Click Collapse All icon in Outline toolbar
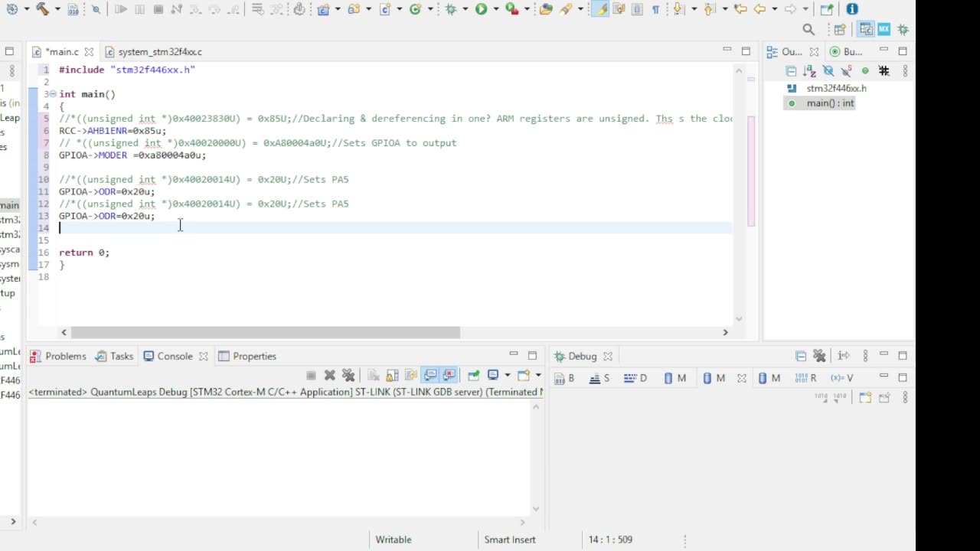This screenshot has width=980, height=551. pyautogui.click(x=791, y=71)
